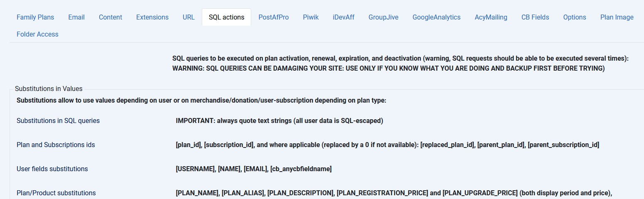
Task: Go to the Options tab
Action: tap(575, 17)
